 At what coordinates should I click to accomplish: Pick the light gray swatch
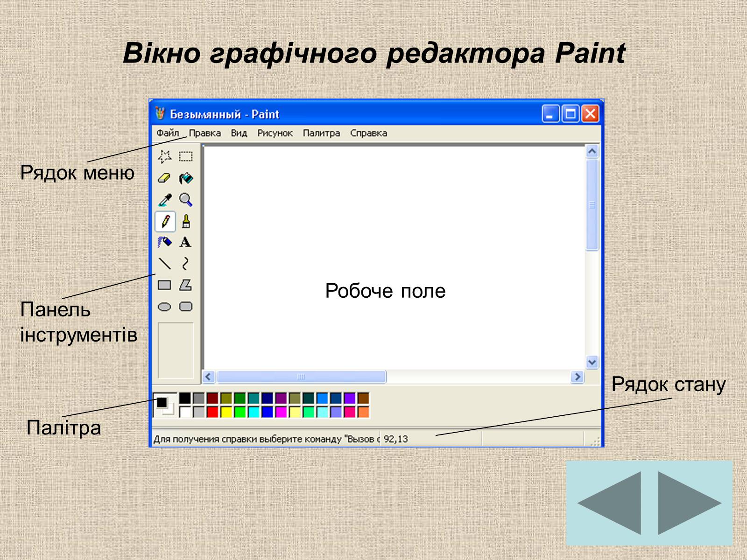(x=199, y=412)
